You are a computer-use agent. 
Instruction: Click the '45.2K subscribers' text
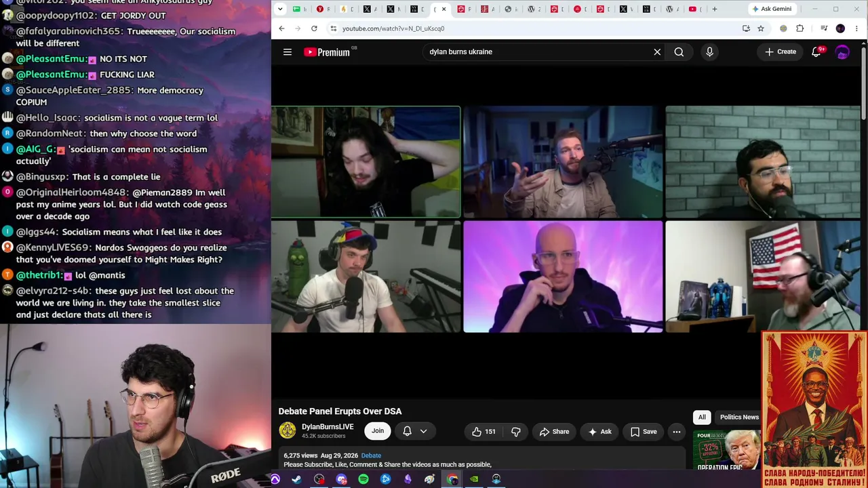[323, 436]
